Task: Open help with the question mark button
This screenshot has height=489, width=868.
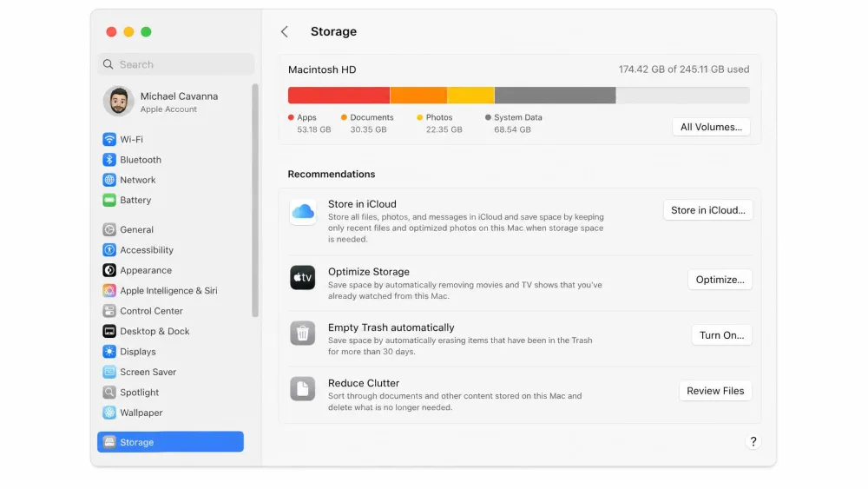Action: (x=753, y=441)
